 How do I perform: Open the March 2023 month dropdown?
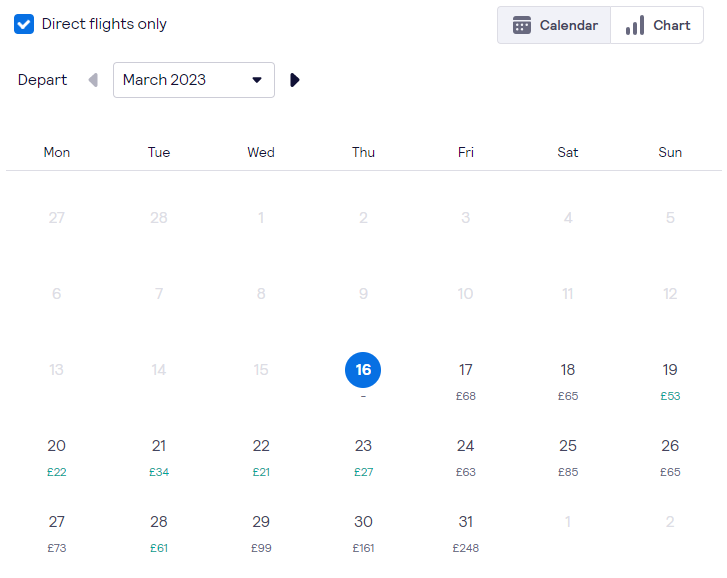pyautogui.click(x=194, y=80)
